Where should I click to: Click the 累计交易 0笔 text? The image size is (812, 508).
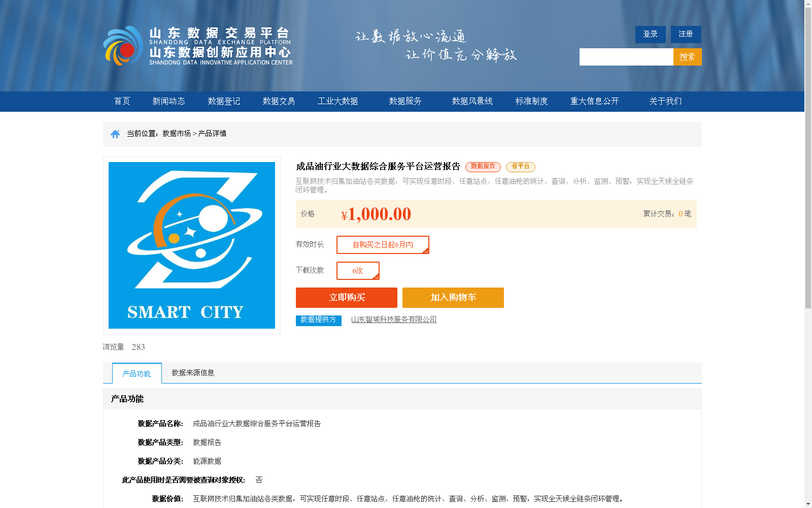tap(667, 214)
